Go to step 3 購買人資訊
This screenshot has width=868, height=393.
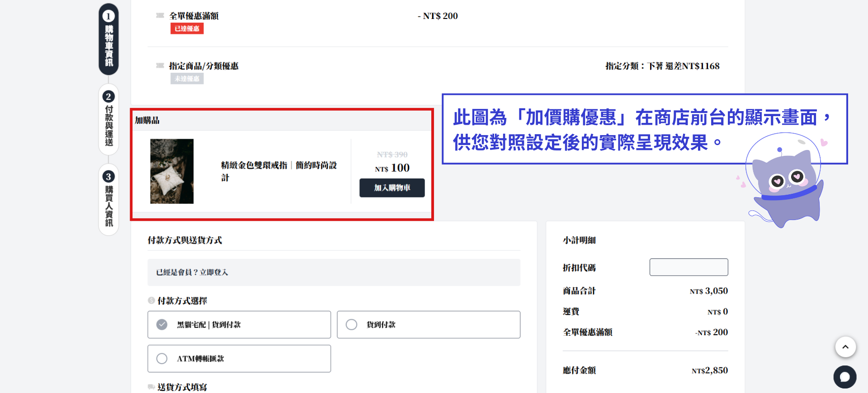108,200
